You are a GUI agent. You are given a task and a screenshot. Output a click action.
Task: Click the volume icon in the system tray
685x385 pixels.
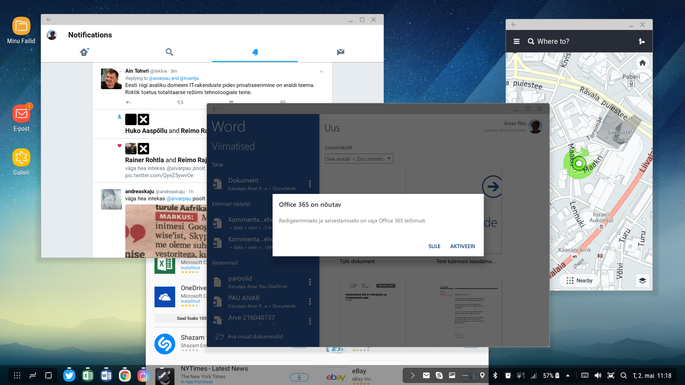pos(598,375)
